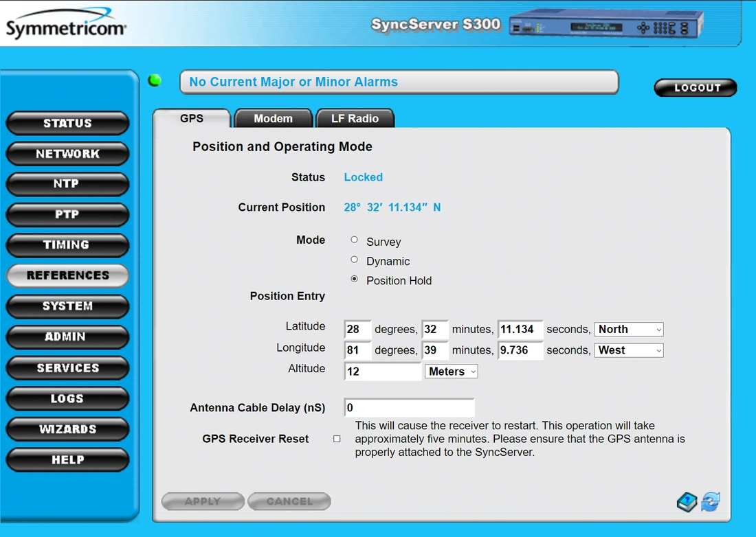The image size is (756, 537).
Task: Switch to the Modem tab
Action: tap(273, 119)
